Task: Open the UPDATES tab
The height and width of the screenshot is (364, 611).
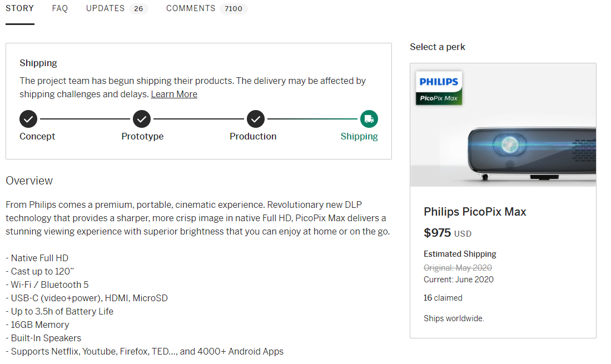Action: coord(105,8)
